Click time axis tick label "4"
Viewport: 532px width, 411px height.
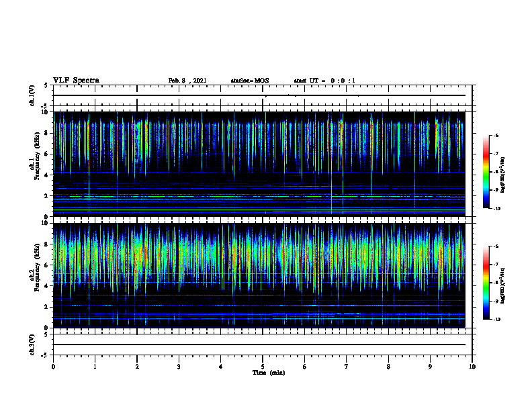coord(221,367)
